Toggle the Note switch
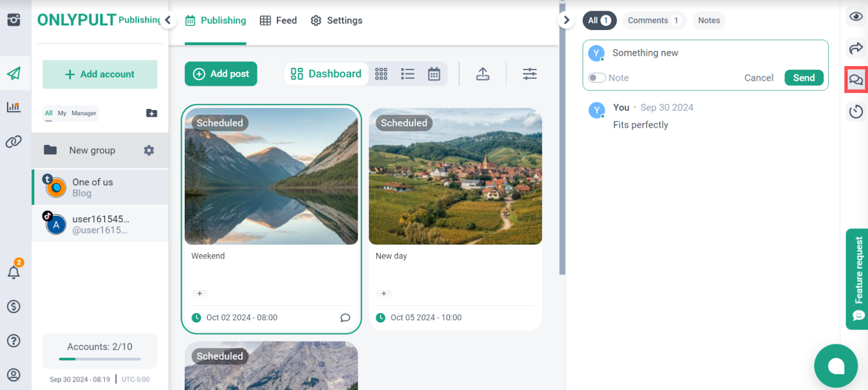Screen dimensions: 868x390 point(597,78)
